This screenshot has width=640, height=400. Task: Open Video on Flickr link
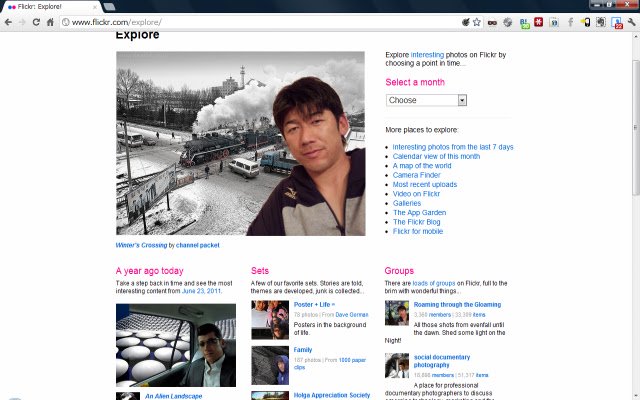pos(416,194)
